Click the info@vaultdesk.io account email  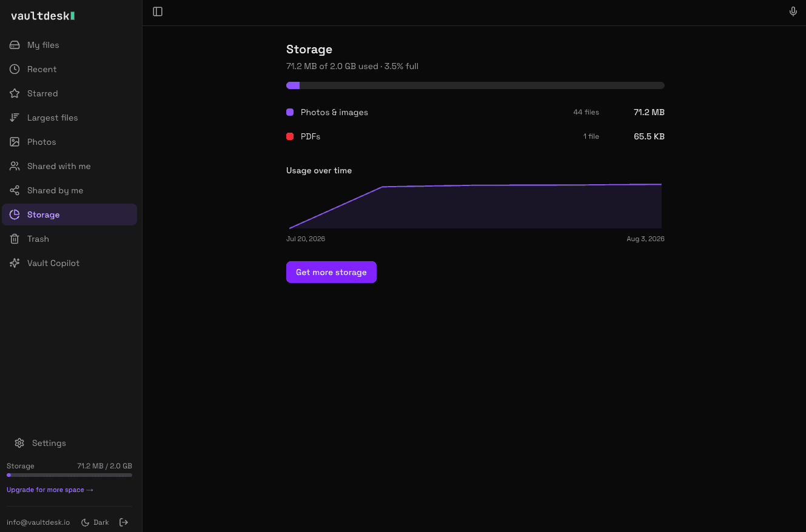[x=38, y=522]
